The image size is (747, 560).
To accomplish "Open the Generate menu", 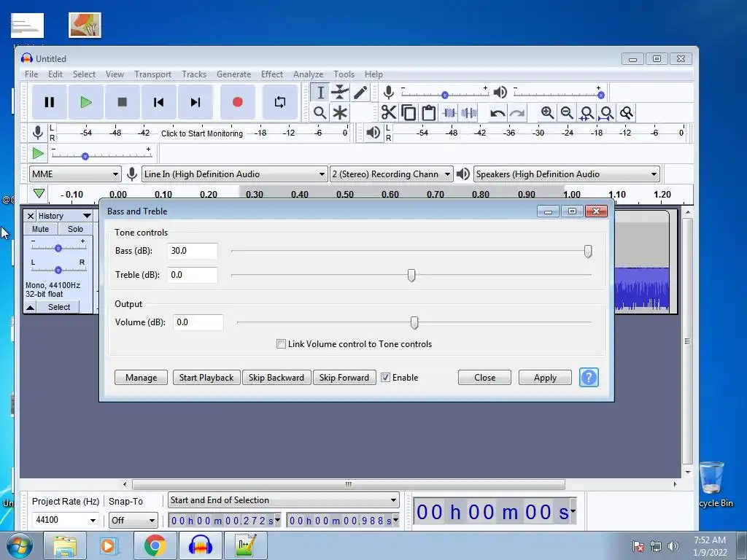I will [233, 74].
